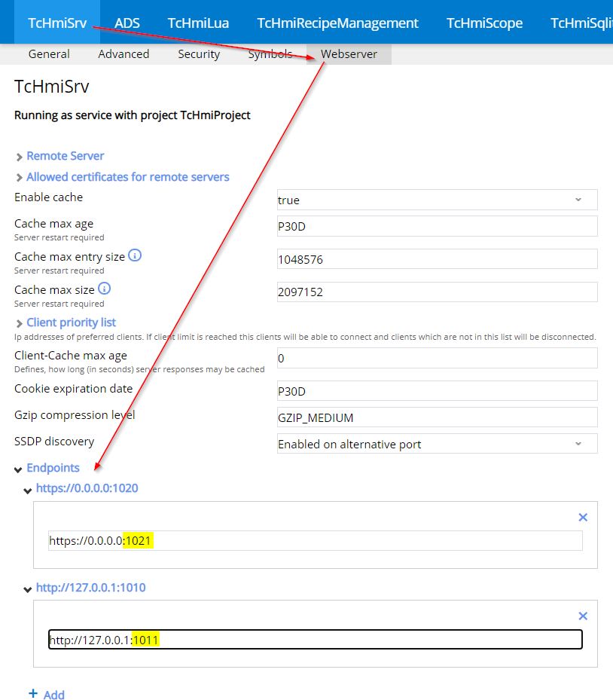Open the SSDP discovery dropdown
This screenshot has width=613, height=700.
pos(438,444)
